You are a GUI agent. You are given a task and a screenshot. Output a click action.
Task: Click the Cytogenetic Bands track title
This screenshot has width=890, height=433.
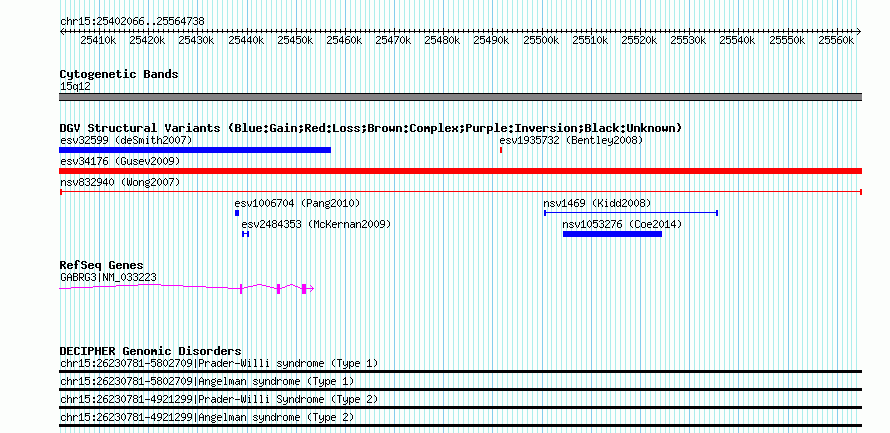coord(119,74)
